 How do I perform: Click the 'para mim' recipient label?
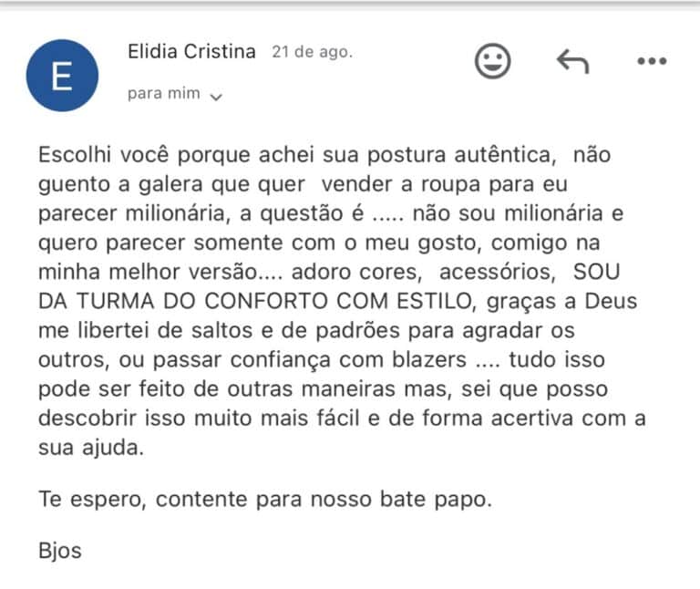pos(164,94)
